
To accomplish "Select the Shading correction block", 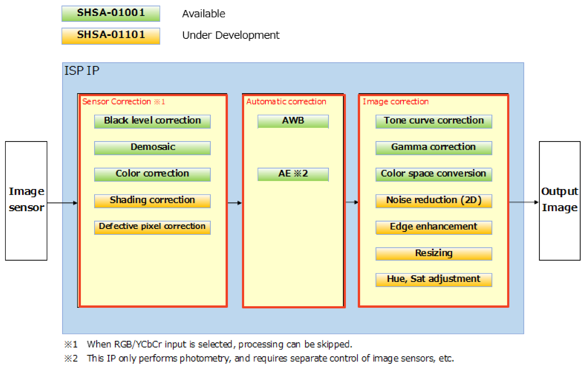I will 152,201.
